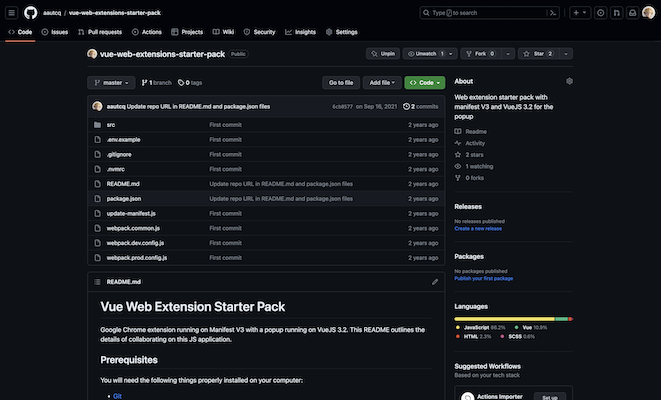Fork the repository
Viewport: 661px width, 400px height.
click(481, 54)
